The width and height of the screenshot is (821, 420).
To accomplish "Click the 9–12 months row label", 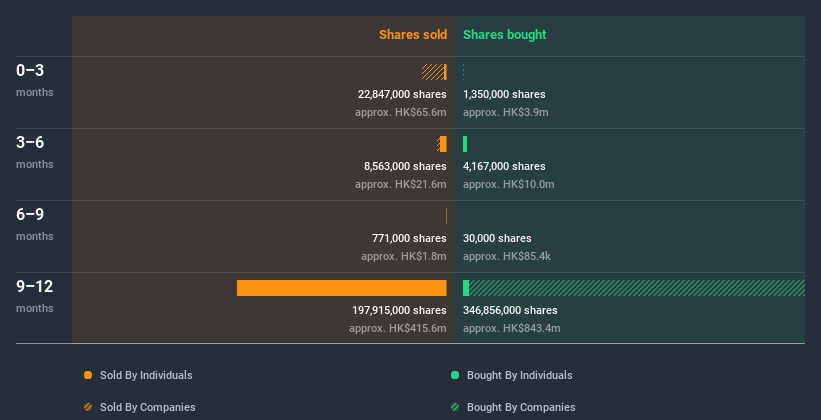I will point(35,295).
